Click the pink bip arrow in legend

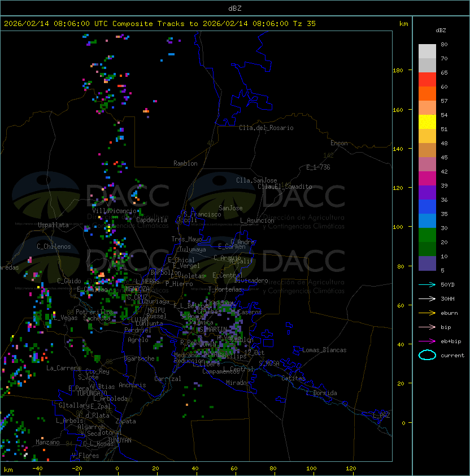point(427,327)
